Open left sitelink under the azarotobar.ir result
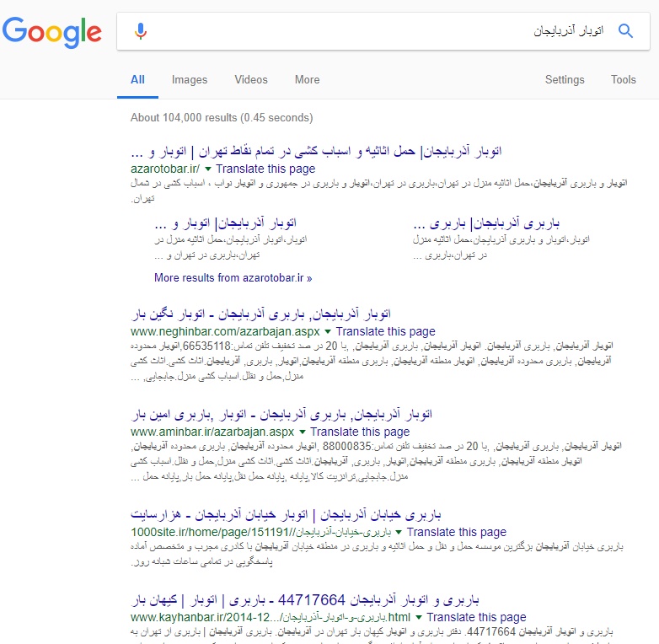Viewport: 659px width, 644px height. [x=226, y=223]
